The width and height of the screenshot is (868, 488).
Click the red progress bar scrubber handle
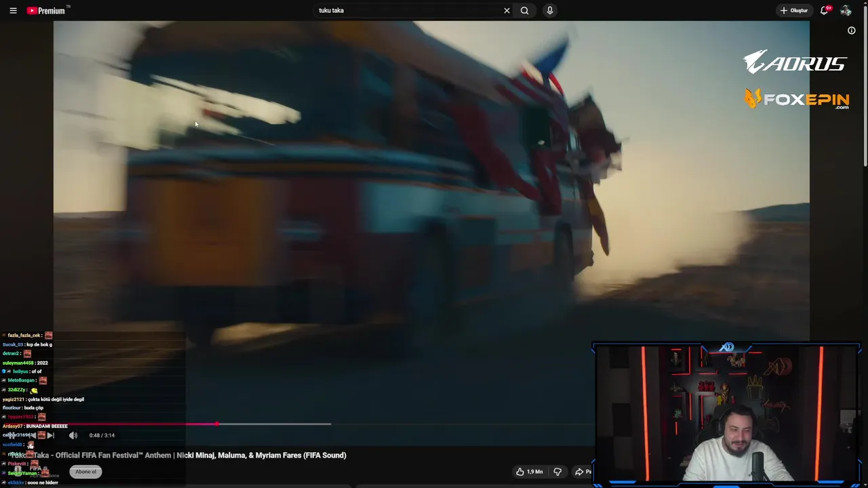[x=216, y=424]
